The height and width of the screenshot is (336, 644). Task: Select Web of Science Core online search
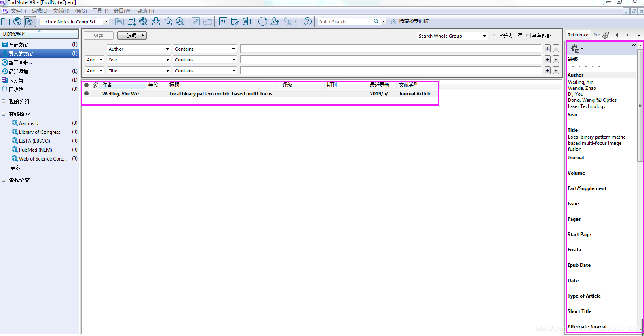[43, 158]
